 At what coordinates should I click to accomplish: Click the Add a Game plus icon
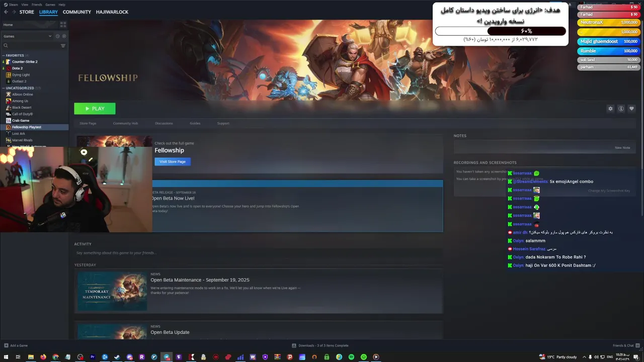point(6,345)
